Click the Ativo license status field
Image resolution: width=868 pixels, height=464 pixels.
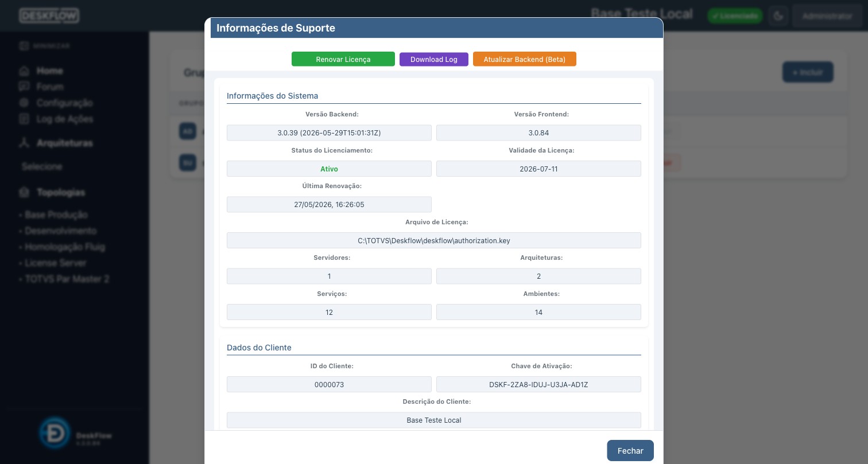click(x=329, y=169)
